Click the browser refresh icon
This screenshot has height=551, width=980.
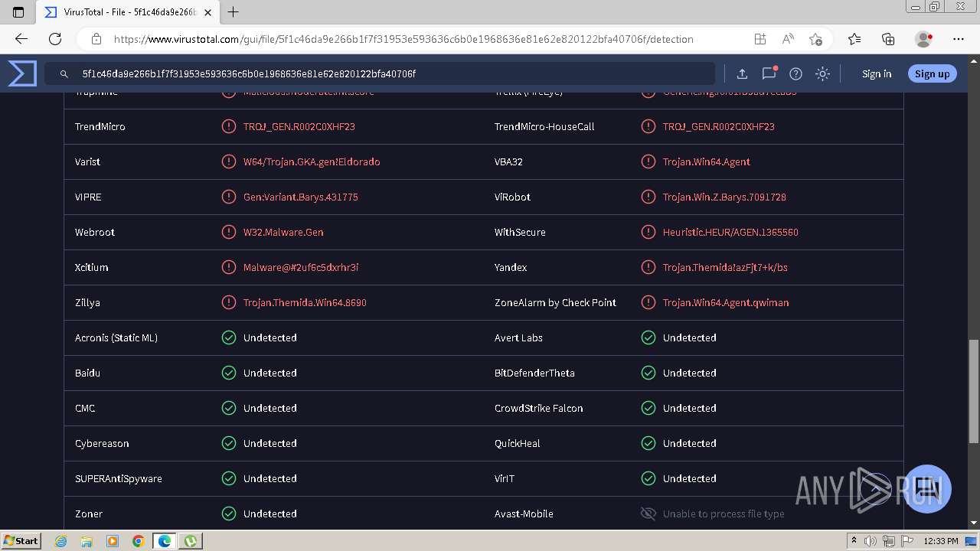pos(55,39)
